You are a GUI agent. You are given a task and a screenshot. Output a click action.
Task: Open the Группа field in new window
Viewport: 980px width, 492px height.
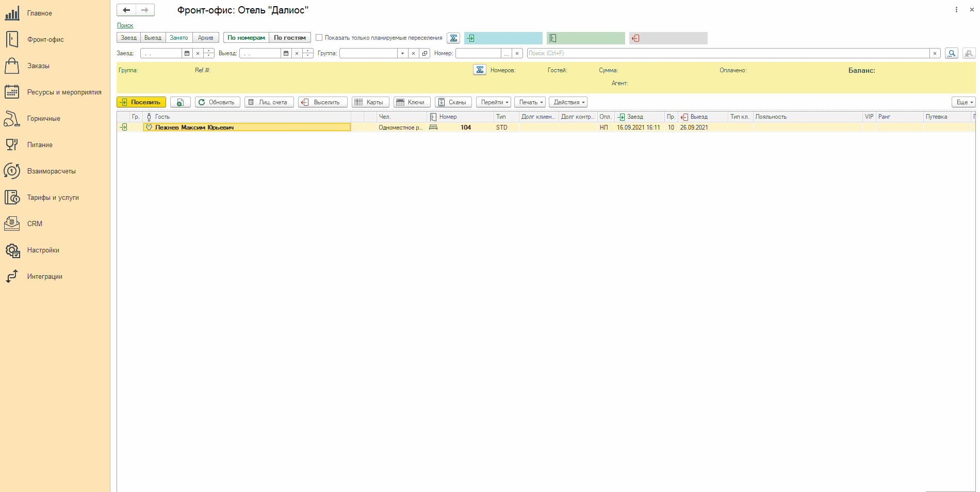click(424, 53)
